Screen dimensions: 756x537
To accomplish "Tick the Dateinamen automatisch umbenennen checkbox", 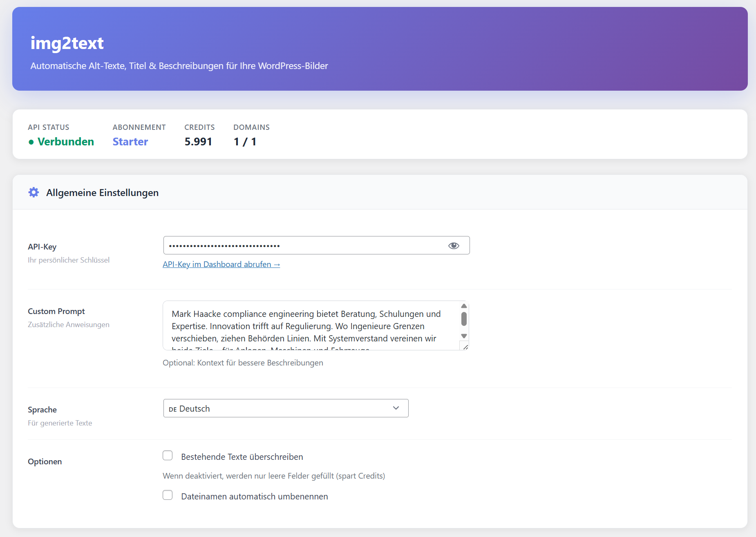I will (x=168, y=495).
